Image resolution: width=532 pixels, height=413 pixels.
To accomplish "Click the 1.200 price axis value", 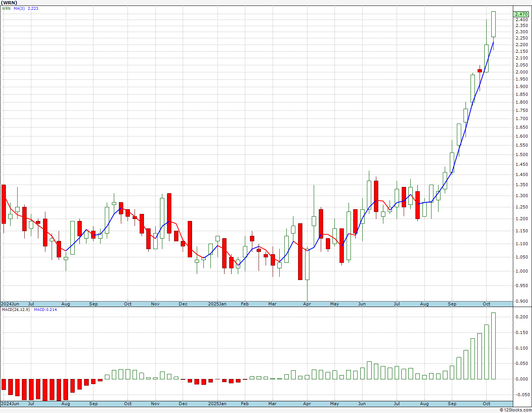I will (x=521, y=219).
